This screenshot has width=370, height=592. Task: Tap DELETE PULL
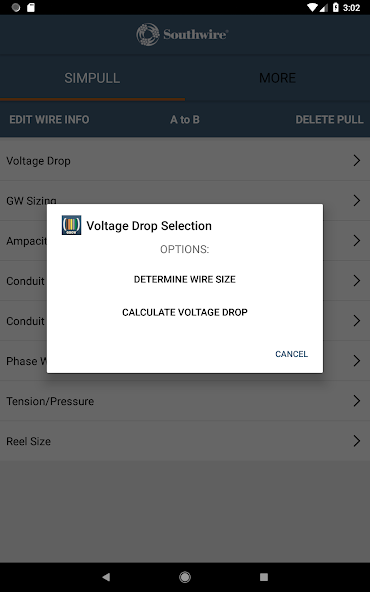329,120
